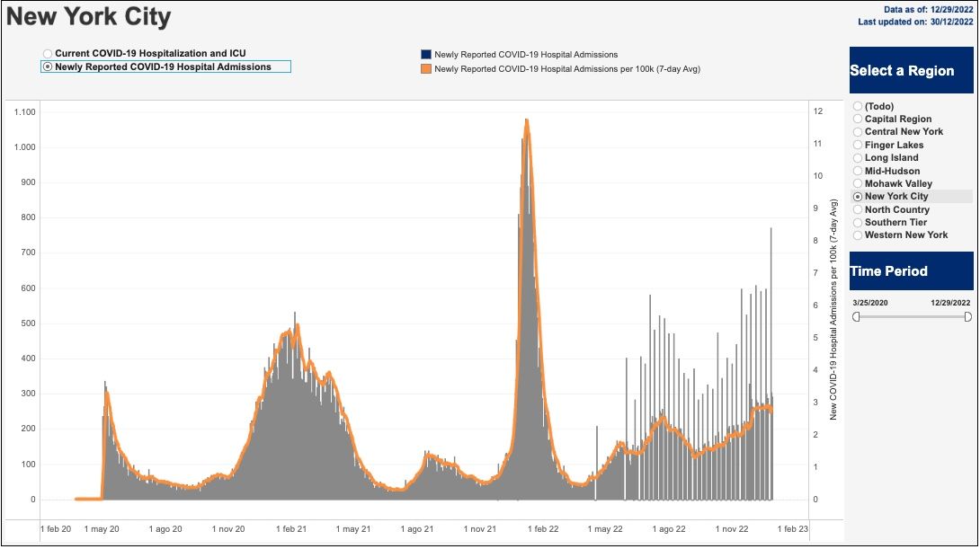
Task: Click the Time Period header
Action: pos(911,271)
